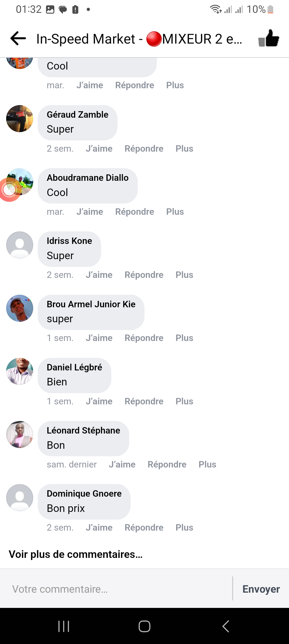Open Géraud Zamble's profile picture
Image resolution: width=289 pixels, height=644 pixels.
pos(20,118)
